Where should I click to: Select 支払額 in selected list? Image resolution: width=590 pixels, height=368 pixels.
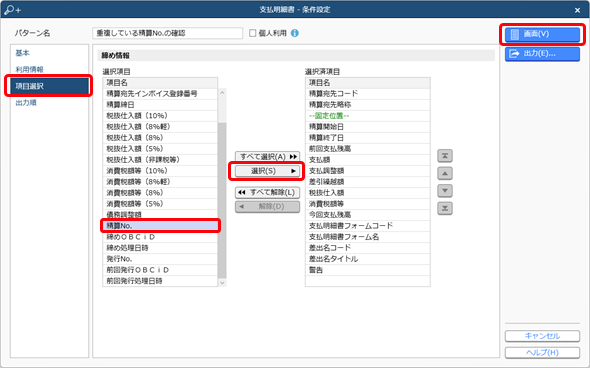tap(368, 160)
